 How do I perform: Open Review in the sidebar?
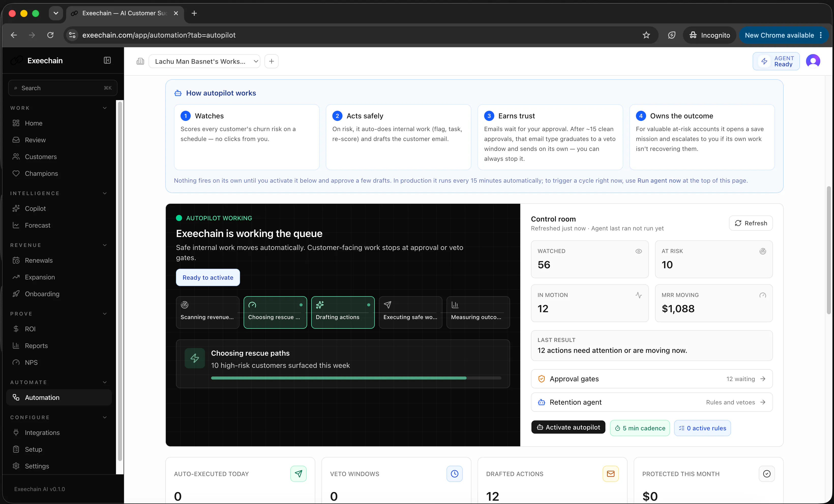click(x=59, y=140)
